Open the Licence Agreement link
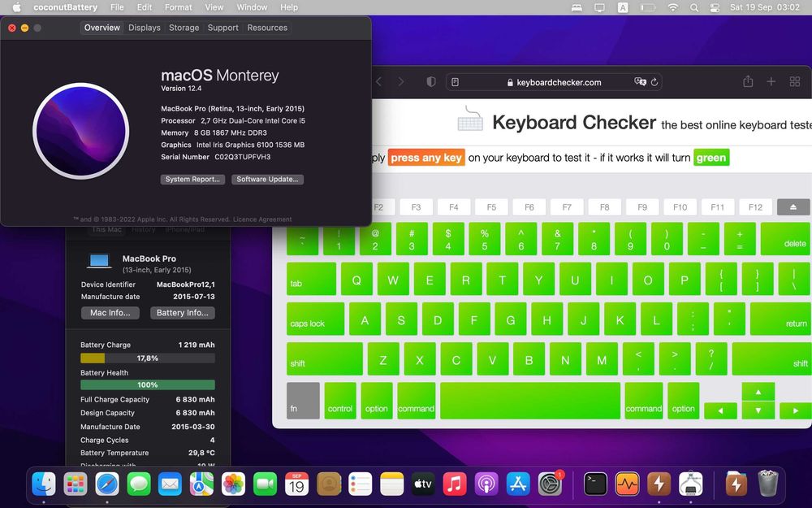The image size is (812, 508). [262, 219]
